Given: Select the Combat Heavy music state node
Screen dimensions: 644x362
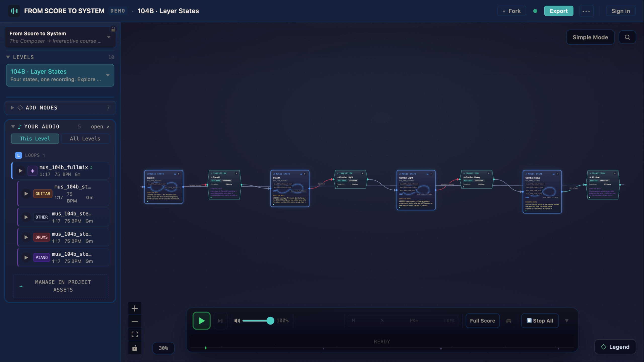Looking at the screenshot, I should coord(542,192).
